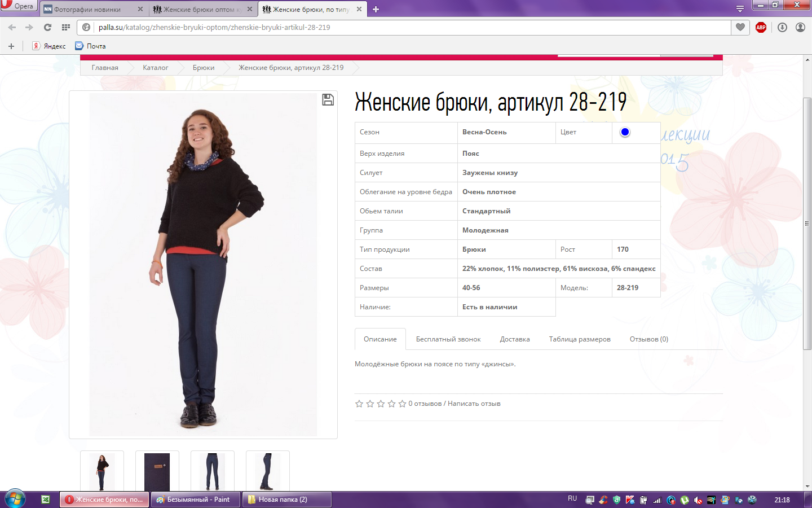Rate product with first star
This screenshot has width=812, height=508.
359,404
